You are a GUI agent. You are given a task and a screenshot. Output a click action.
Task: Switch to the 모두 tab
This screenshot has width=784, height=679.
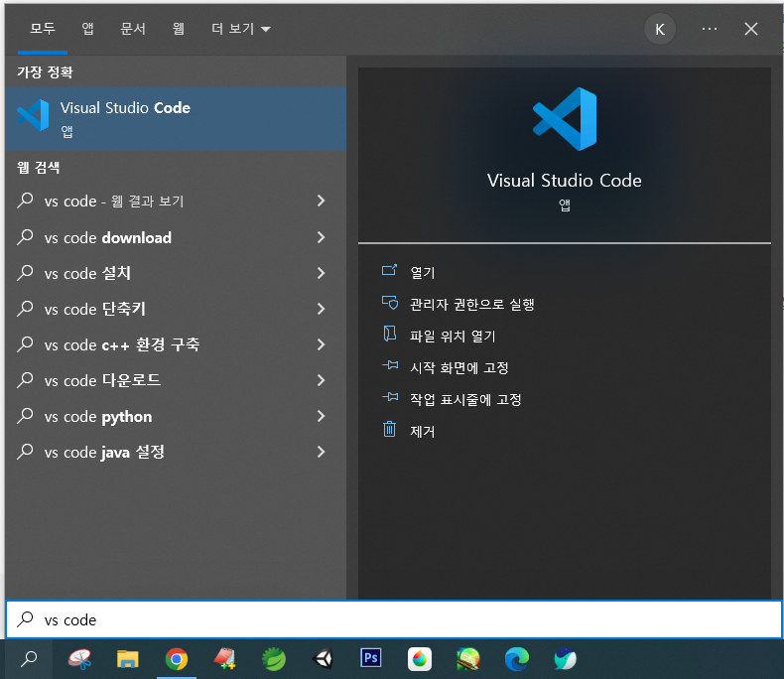pyautogui.click(x=43, y=29)
